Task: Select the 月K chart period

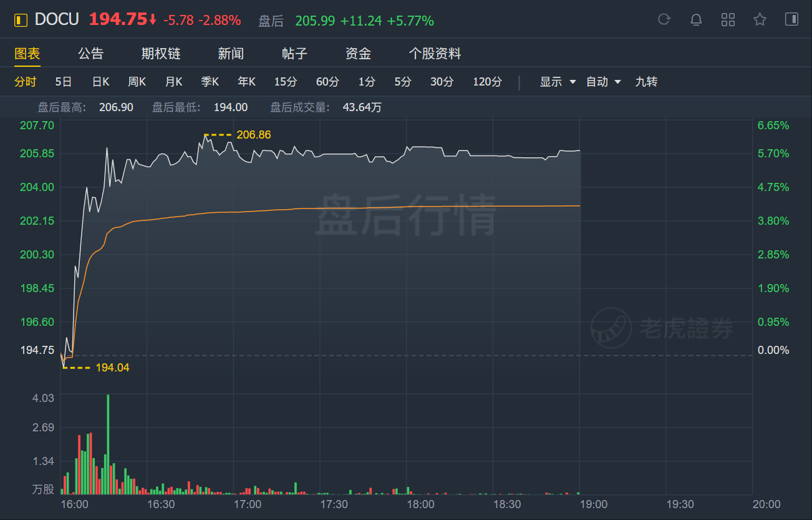Action: (173, 82)
